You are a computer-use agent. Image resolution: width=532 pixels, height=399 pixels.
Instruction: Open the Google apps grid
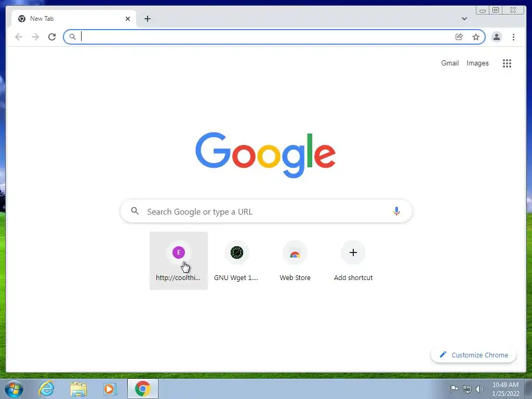click(x=507, y=63)
